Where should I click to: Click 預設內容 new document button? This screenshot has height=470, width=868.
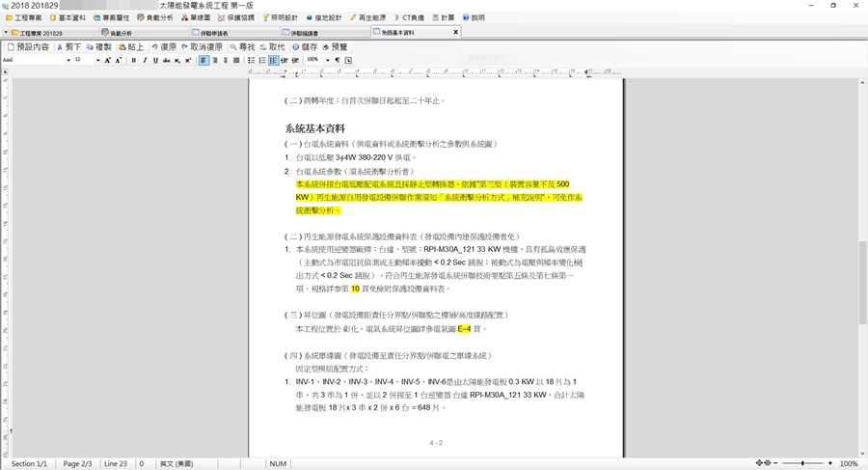28,47
